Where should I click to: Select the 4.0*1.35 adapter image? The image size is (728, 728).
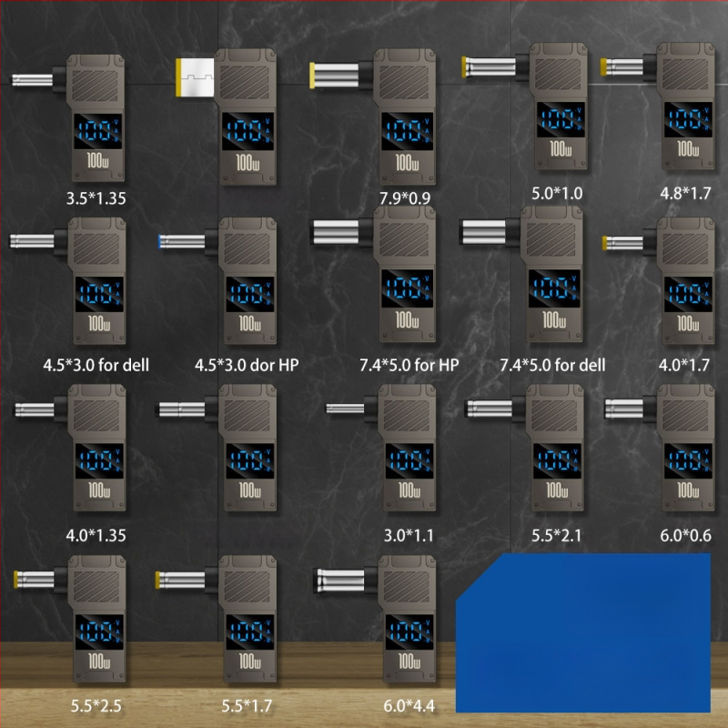tap(89, 446)
